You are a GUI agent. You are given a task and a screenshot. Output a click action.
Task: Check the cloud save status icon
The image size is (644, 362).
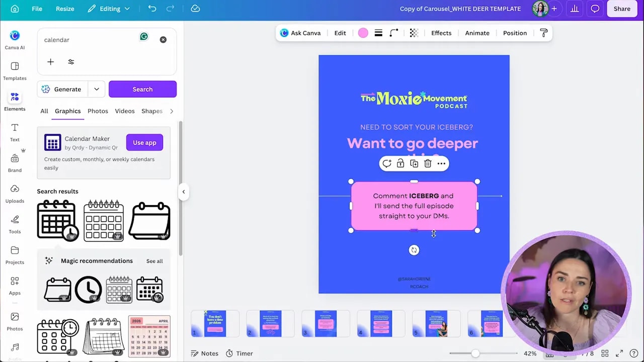[x=195, y=9]
